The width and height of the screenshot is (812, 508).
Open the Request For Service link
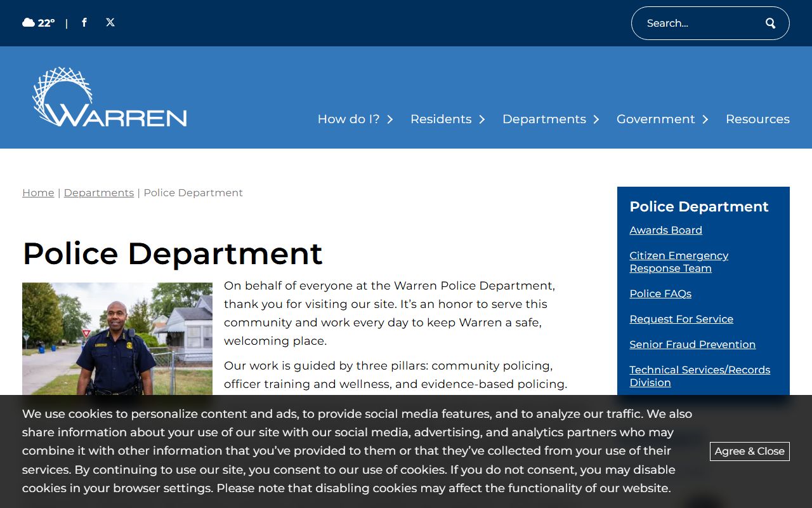pyautogui.click(x=681, y=319)
